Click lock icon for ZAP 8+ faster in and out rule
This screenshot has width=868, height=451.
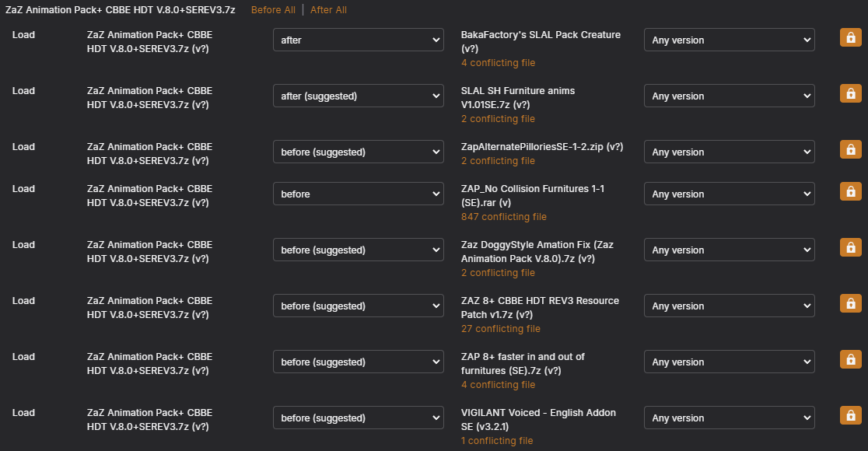(850, 359)
